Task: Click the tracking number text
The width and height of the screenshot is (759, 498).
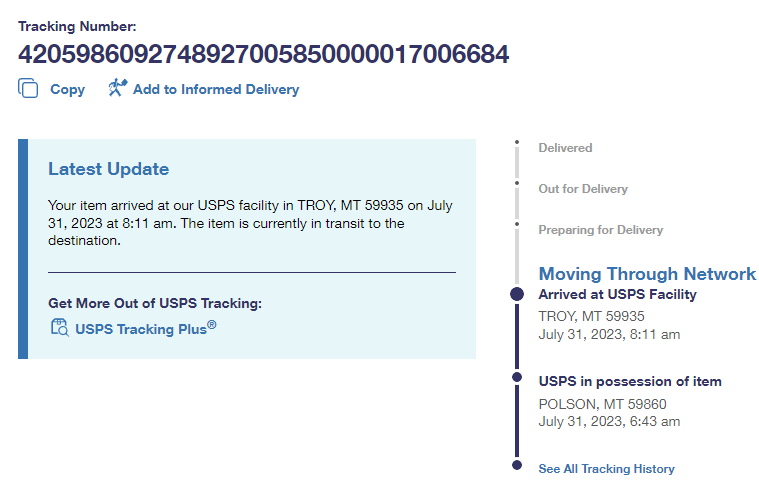Action: [263, 54]
